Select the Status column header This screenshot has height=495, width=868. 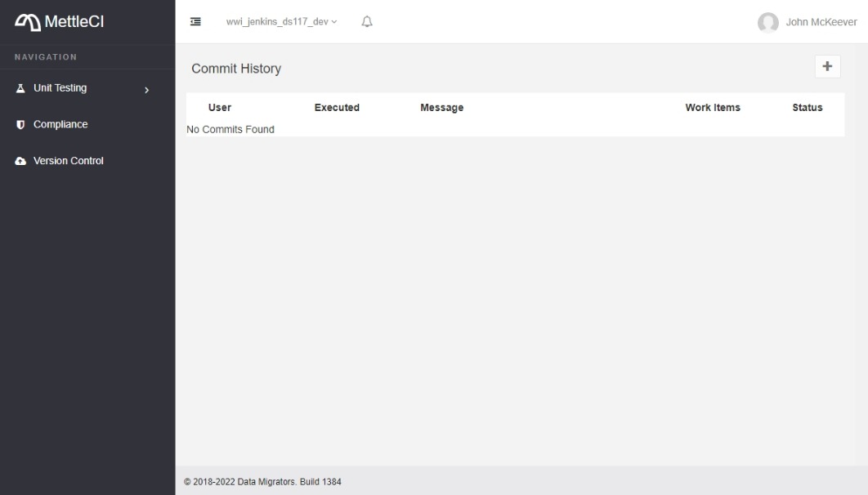808,107
